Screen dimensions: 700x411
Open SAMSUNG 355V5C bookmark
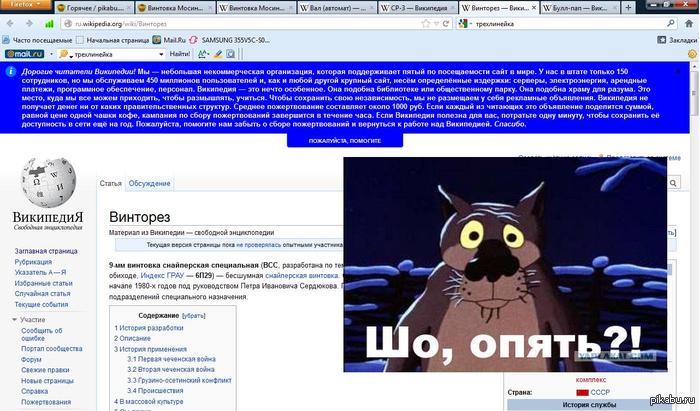(229, 40)
